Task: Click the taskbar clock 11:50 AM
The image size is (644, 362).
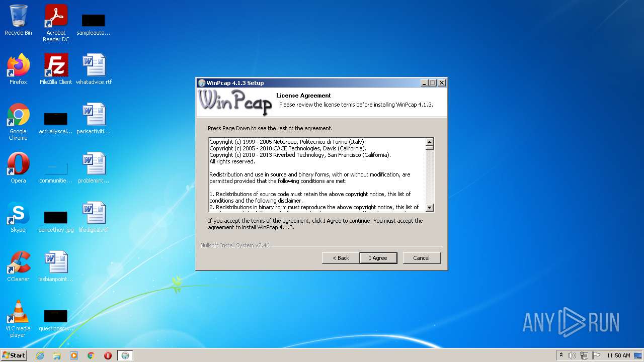Action: tap(618, 355)
